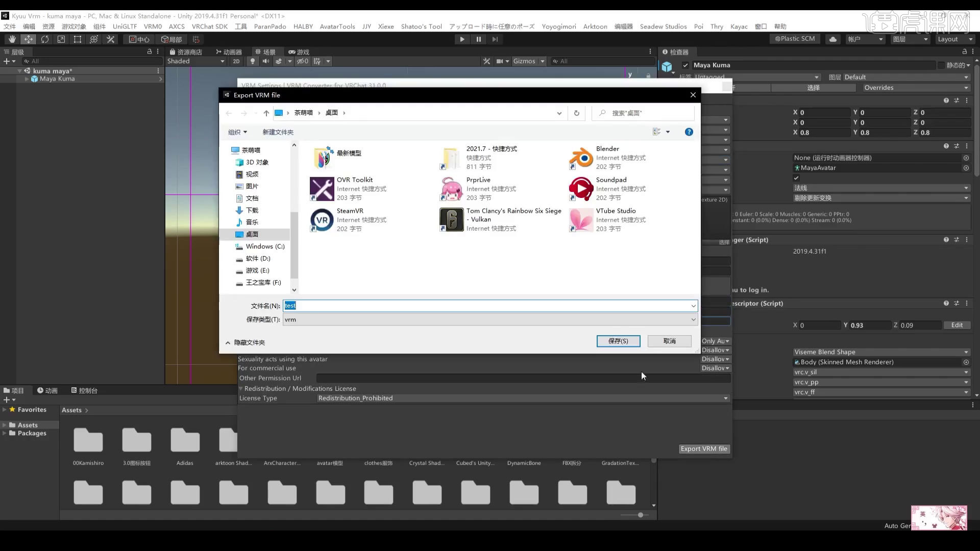This screenshot has height=551, width=980.
Task: Select the Scale tool
Action: (x=61, y=39)
